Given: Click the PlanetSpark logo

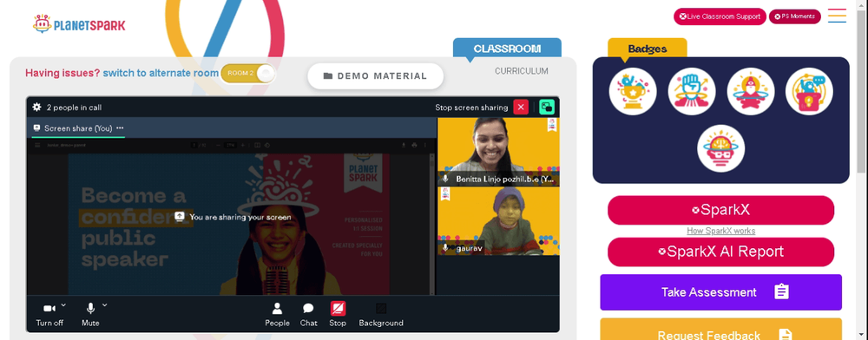Looking at the screenshot, I should [79, 24].
